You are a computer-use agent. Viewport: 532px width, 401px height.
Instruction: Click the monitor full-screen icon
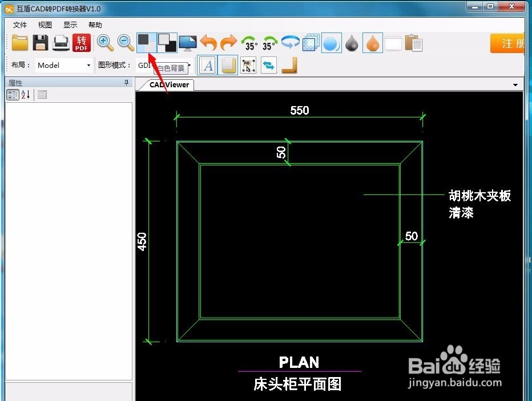tap(188, 43)
